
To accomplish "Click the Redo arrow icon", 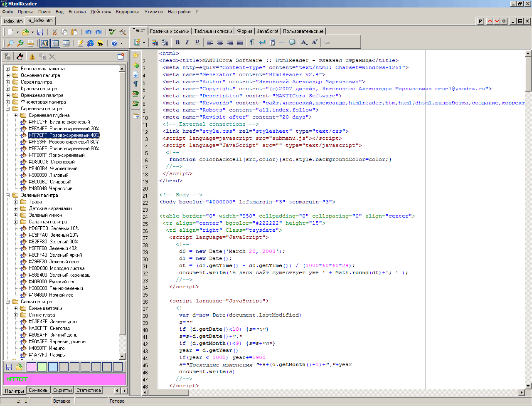I will (99, 32).
